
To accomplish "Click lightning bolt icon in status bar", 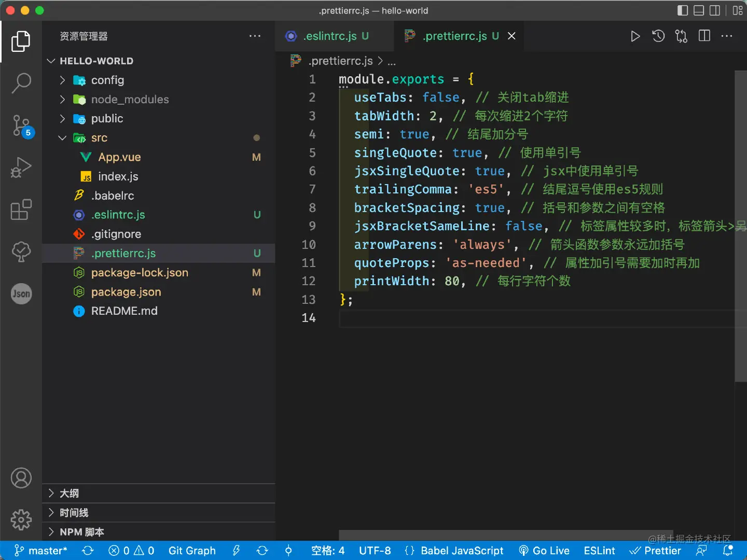I will tap(237, 551).
